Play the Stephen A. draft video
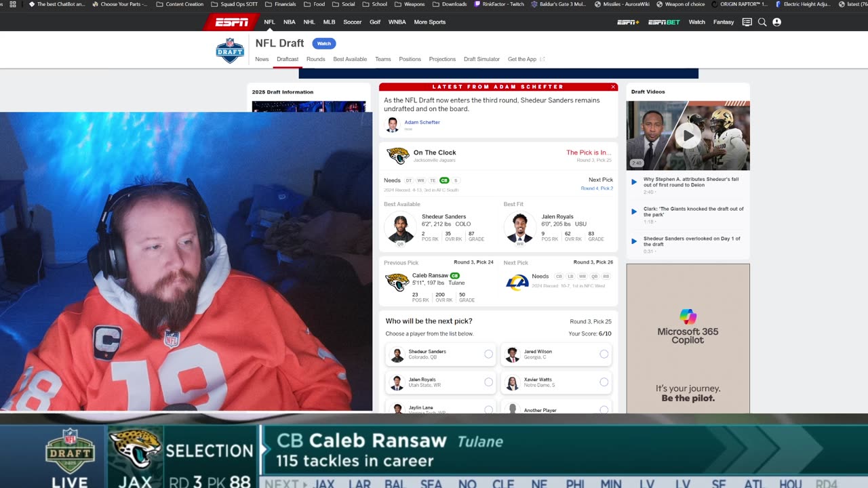The width and height of the screenshot is (868, 488). 688,136
